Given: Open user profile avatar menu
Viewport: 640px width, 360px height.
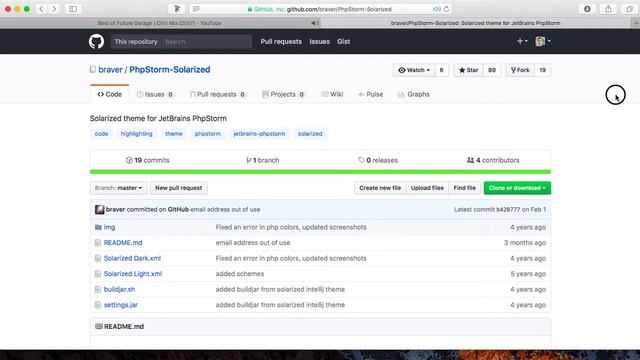Looking at the screenshot, I should pos(543,41).
